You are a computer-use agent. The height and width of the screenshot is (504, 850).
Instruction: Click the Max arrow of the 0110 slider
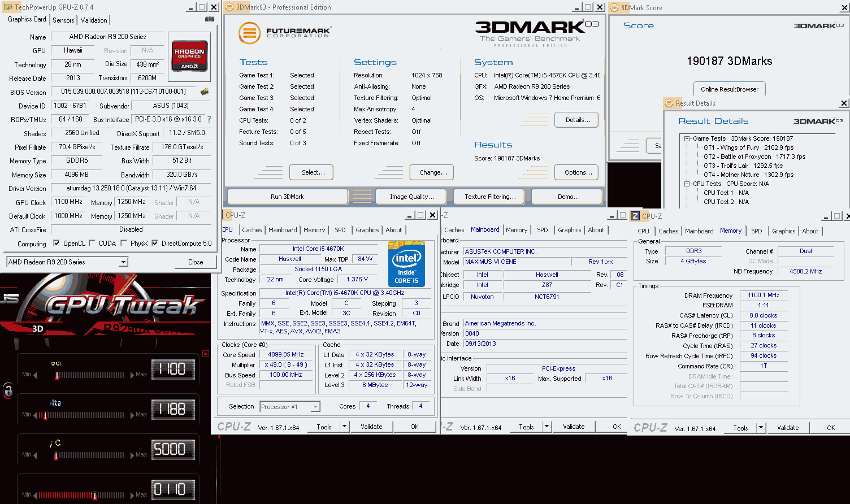click(132, 495)
